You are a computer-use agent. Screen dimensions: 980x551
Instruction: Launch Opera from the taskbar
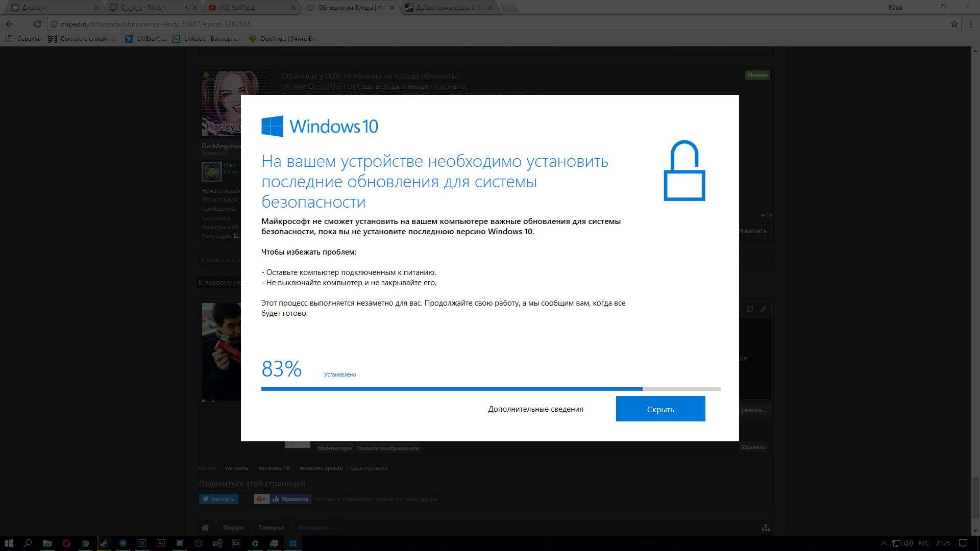[66, 543]
